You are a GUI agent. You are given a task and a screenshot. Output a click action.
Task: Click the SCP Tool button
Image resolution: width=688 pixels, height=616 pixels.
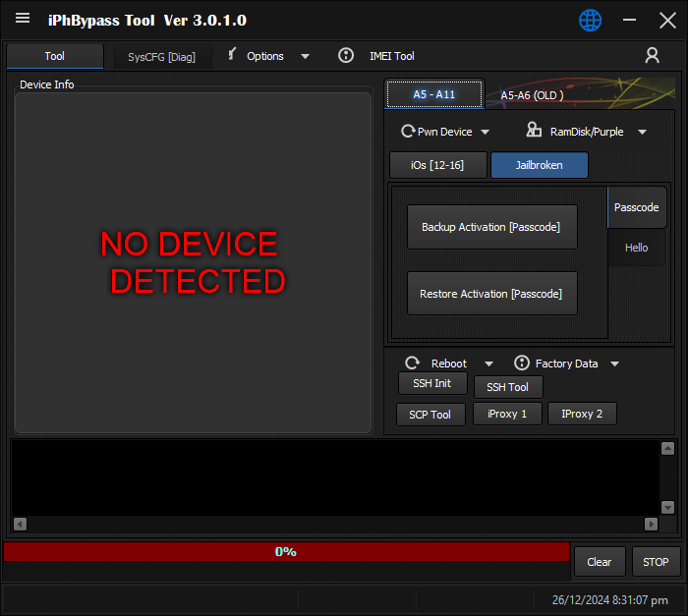(x=430, y=415)
